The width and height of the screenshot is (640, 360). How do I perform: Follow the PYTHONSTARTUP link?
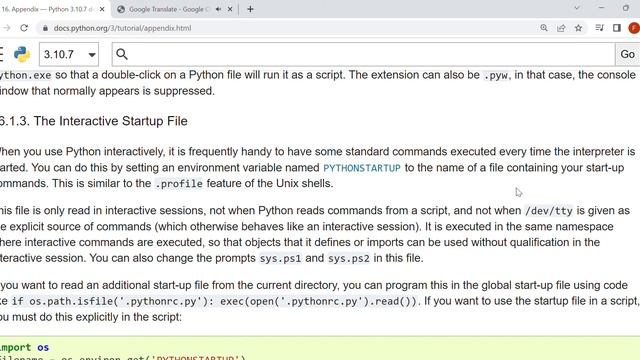click(x=362, y=168)
